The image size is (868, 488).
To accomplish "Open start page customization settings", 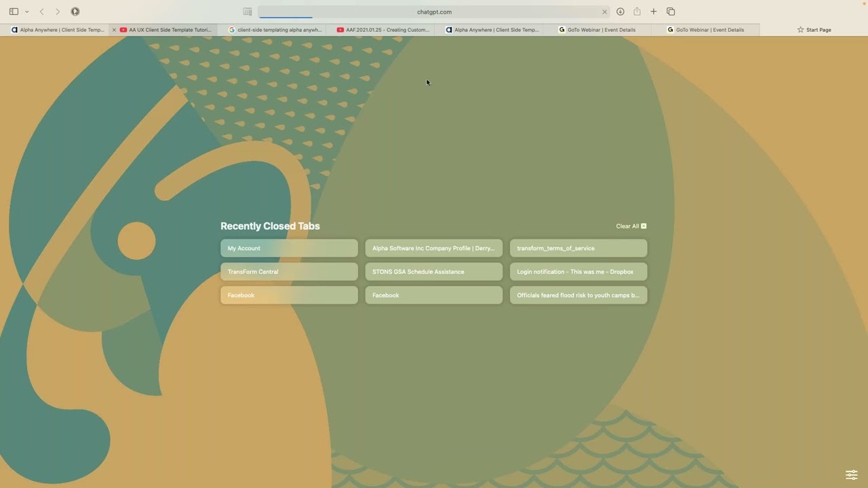I will pos(852,474).
